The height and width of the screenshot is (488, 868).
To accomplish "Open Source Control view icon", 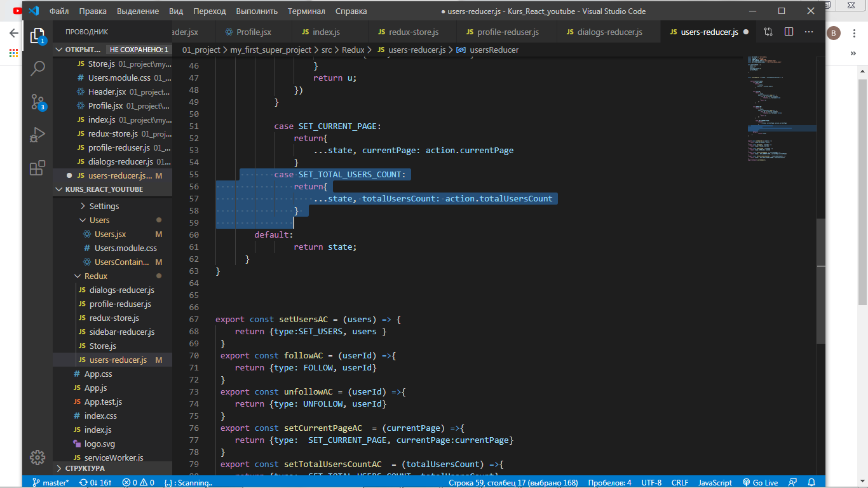I will [x=37, y=102].
